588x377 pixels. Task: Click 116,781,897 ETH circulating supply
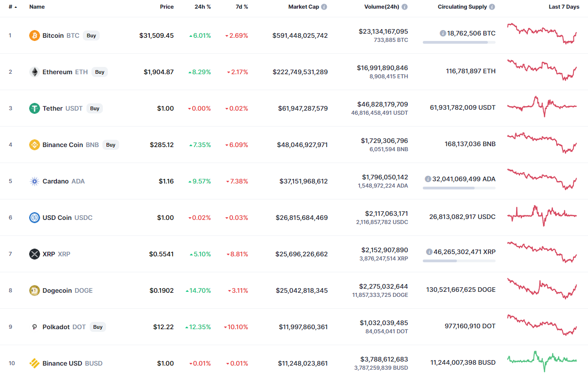pyautogui.click(x=471, y=71)
